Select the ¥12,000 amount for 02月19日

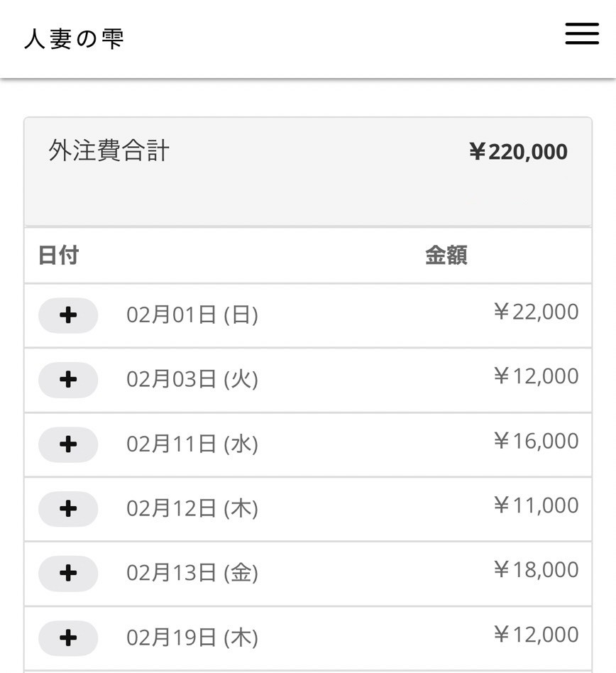point(536,635)
